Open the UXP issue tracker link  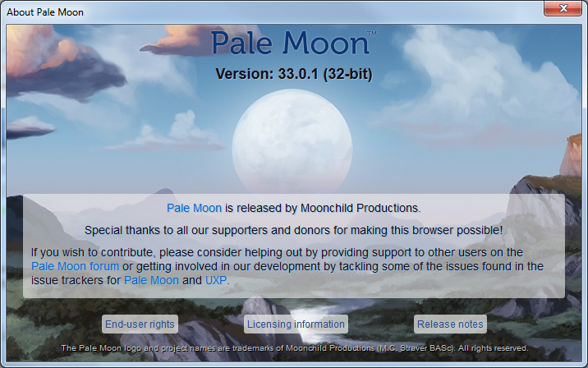tap(216, 280)
